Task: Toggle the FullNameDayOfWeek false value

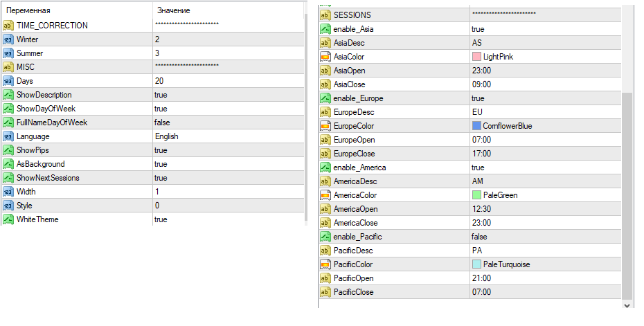Action: click(162, 123)
